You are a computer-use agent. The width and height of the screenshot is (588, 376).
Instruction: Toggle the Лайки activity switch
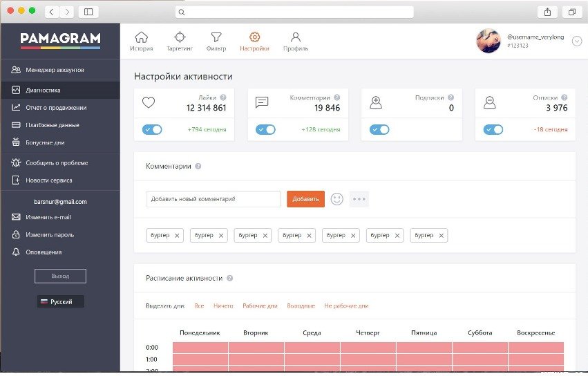coord(152,129)
